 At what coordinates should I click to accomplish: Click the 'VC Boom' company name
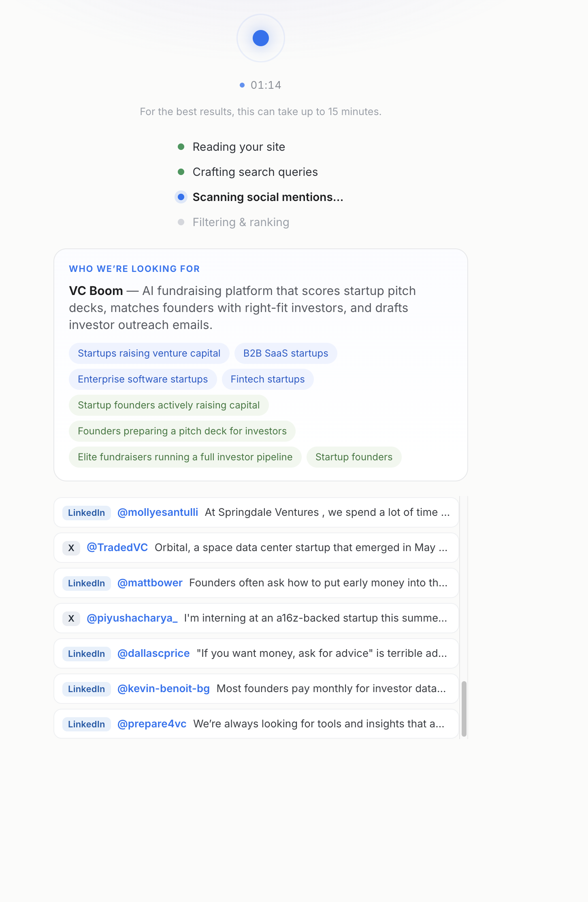pyautogui.click(x=96, y=291)
